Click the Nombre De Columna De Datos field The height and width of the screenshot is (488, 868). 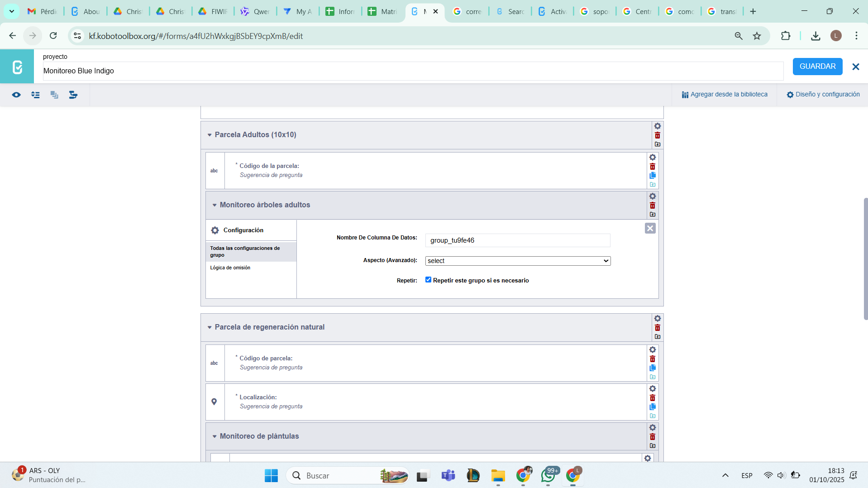pyautogui.click(x=517, y=240)
